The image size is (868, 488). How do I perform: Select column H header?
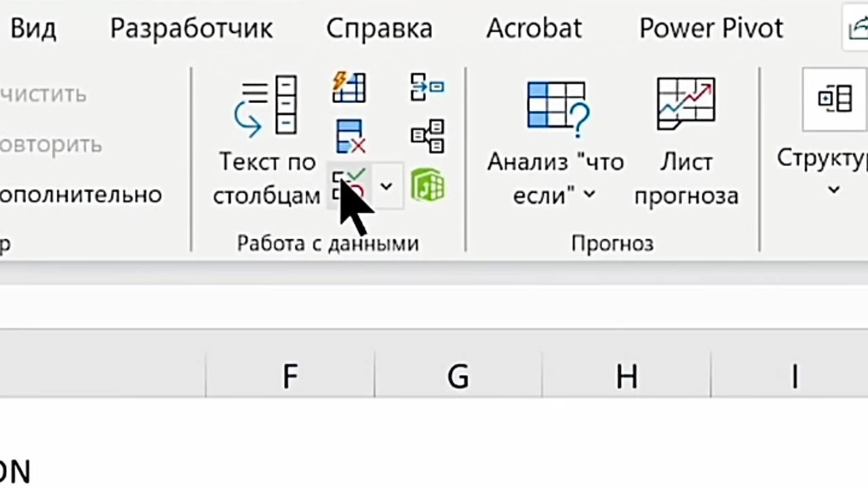pos(626,376)
